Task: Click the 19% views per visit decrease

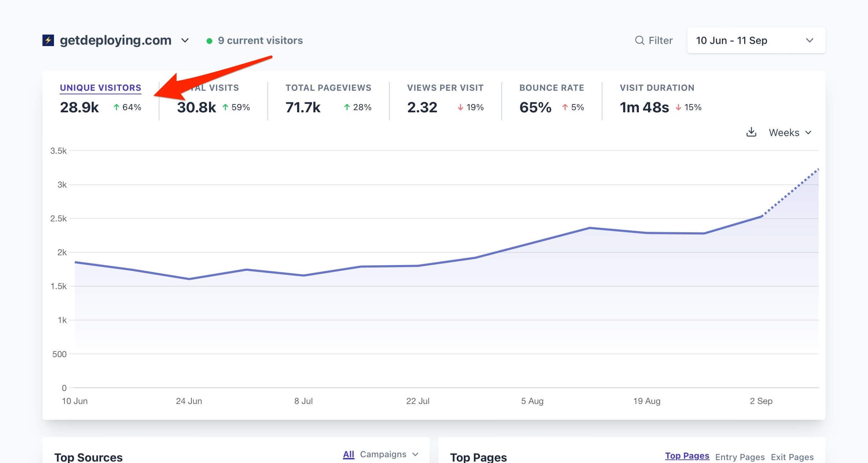Action: 471,107
